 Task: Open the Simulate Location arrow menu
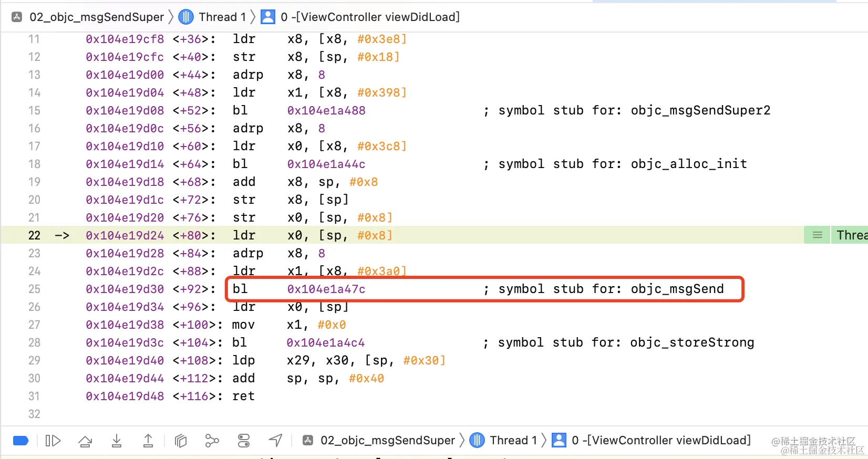coord(276,441)
